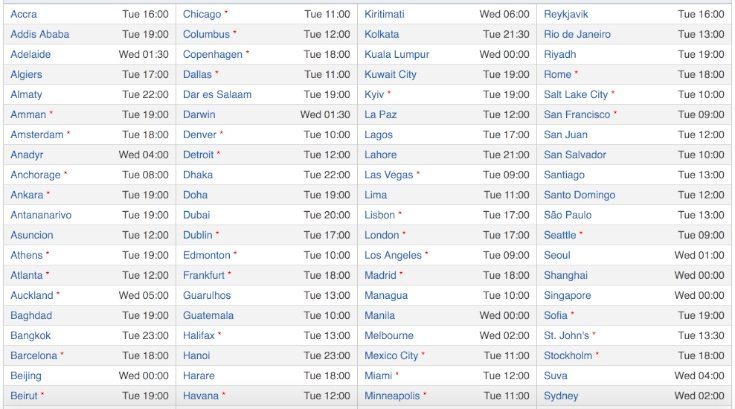This screenshot has width=735, height=409.
Task: Open the Accra city link
Action: (23, 14)
